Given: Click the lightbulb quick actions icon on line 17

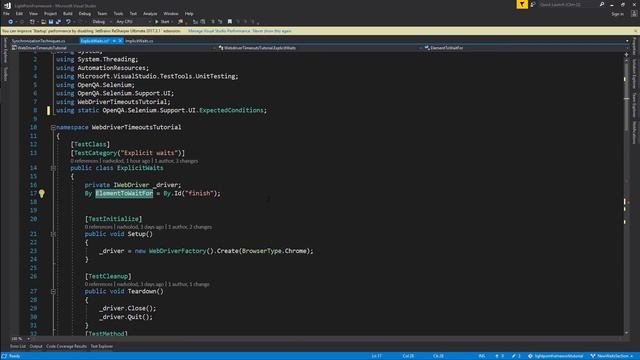Looking at the screenshot, I should click(42, 193).
